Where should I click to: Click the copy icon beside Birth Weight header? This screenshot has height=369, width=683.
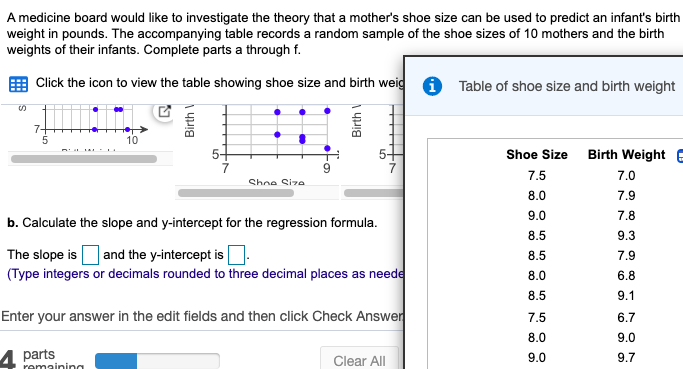point(680,156)
